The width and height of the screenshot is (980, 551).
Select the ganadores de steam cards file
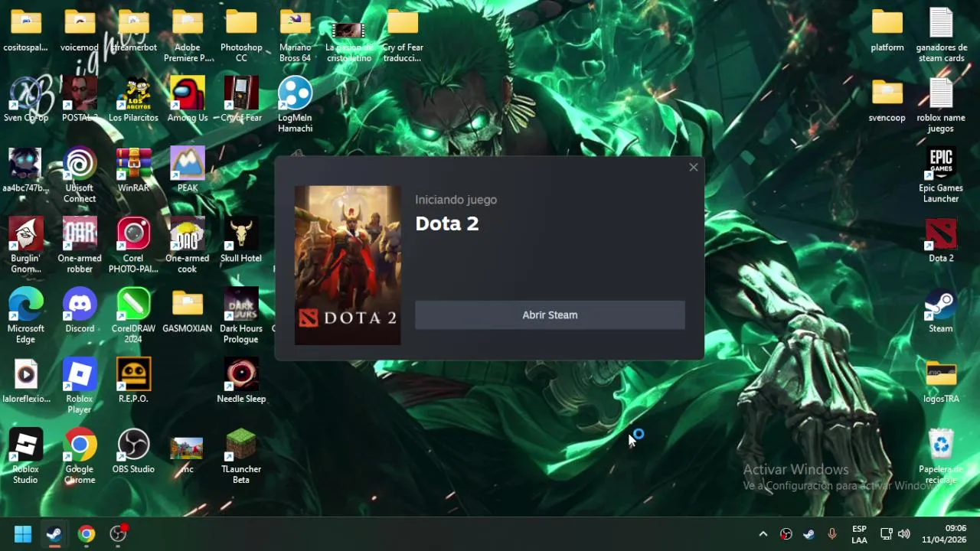[941, 34]
